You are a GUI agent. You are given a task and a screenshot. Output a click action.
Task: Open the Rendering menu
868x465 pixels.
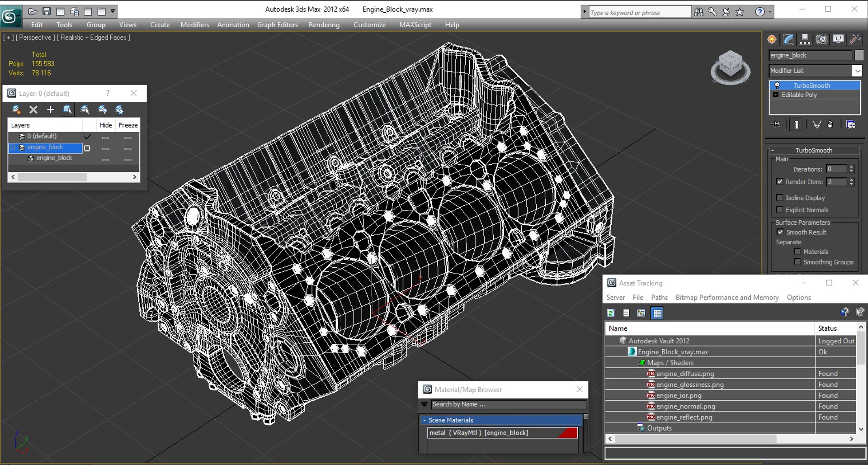[324, 25]
